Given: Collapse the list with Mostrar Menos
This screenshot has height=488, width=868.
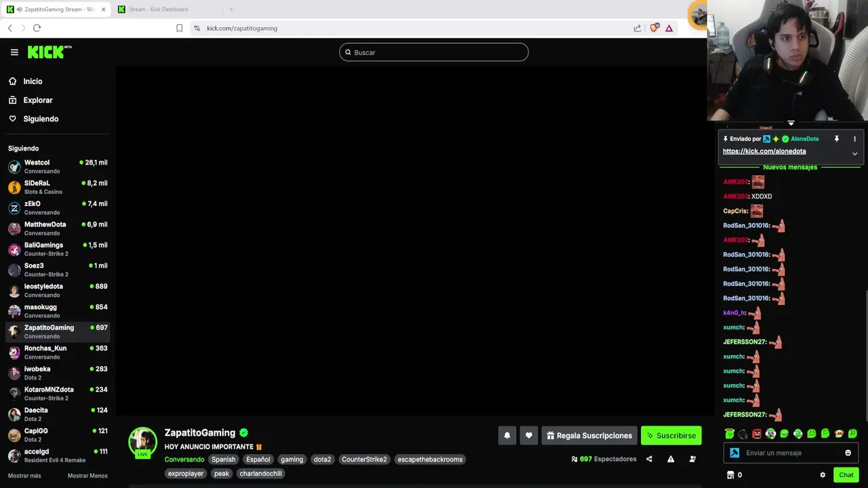Looking at the screenshot, I should click(87, 476).
